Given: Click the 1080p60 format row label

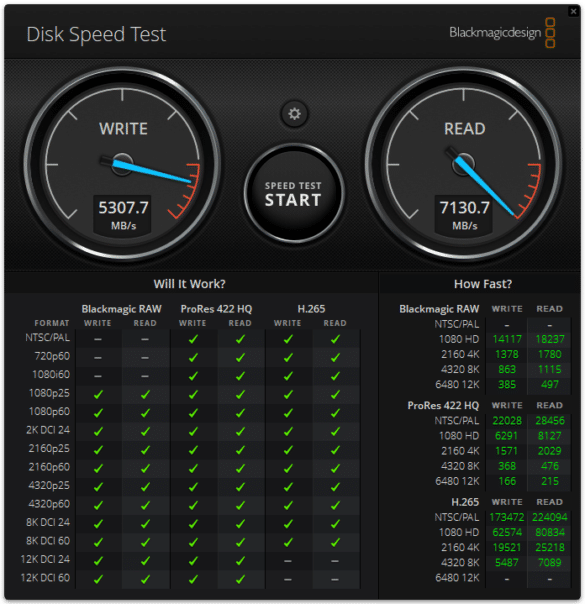Looking at the screenshot, I should (x=50, y=411).
